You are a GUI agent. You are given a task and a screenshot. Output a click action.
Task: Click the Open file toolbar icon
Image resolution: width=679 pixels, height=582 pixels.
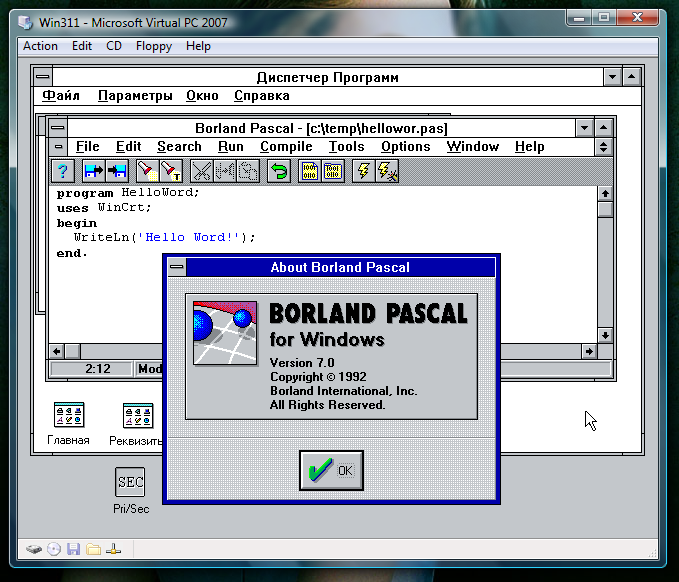93,171
